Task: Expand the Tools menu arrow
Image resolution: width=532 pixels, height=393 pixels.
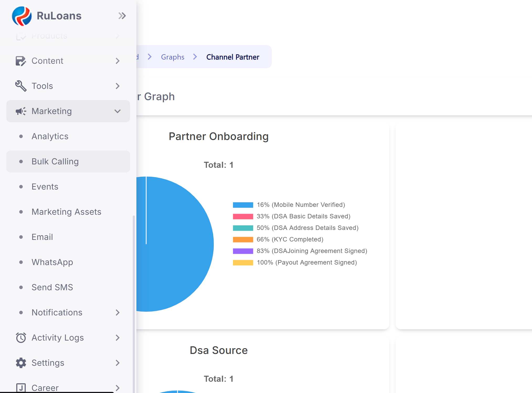Action: pos(118,86)
